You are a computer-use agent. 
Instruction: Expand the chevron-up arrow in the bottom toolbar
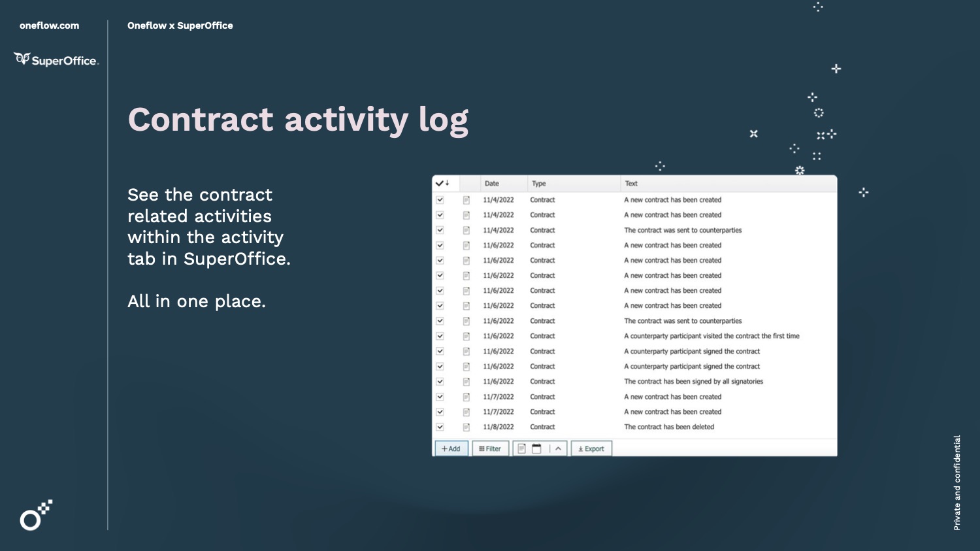559,449
